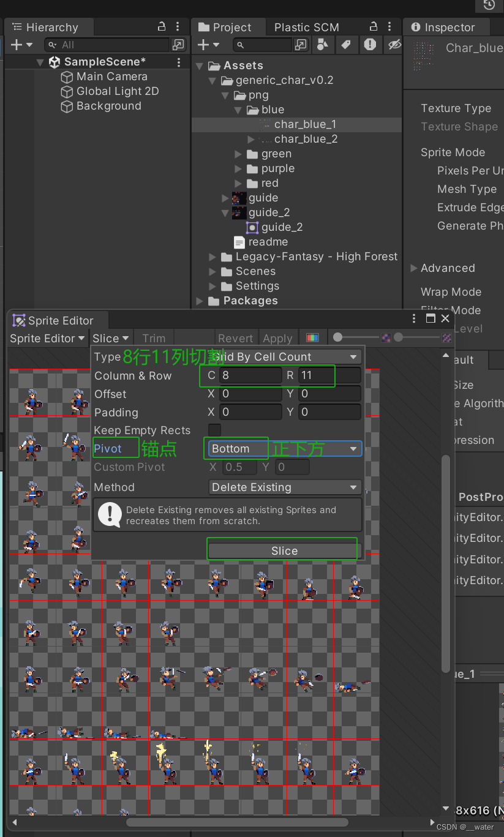Viewport: 504px width, 837px height.
Task: Click the mip level checker icon at toolbar end
Action: (x=447, y=337)
